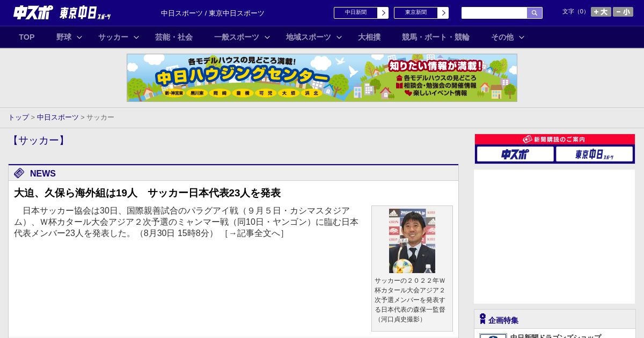Viewport: 644px width, 338px height.
Task: Go to the TOP menu item
Action: [27, 37]
